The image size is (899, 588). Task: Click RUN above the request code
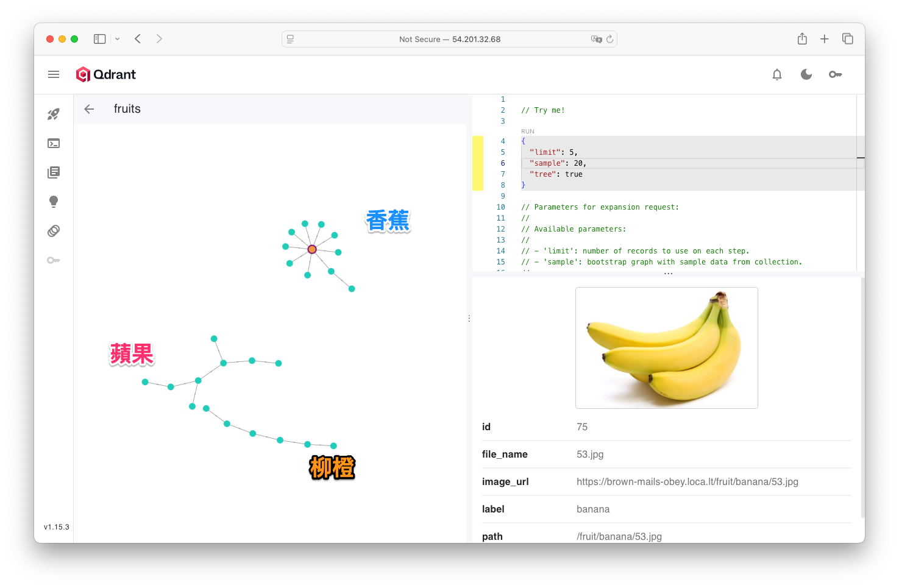pyautogui.click(x=528, y=132)
